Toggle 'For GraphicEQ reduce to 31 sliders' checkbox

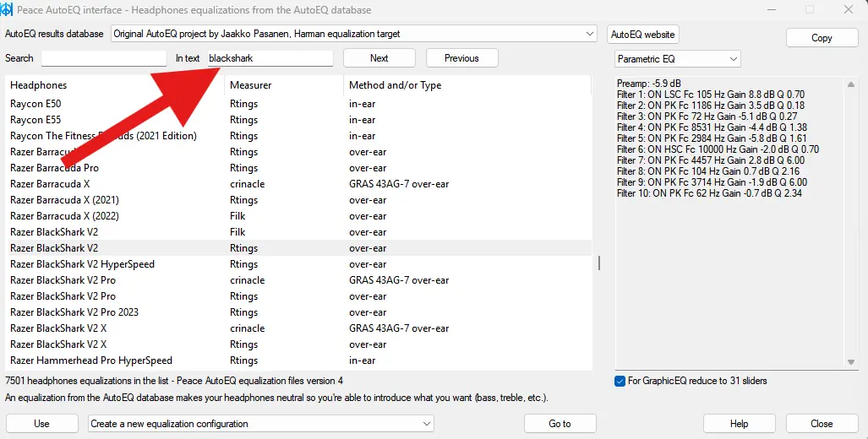tap(620, 381)
